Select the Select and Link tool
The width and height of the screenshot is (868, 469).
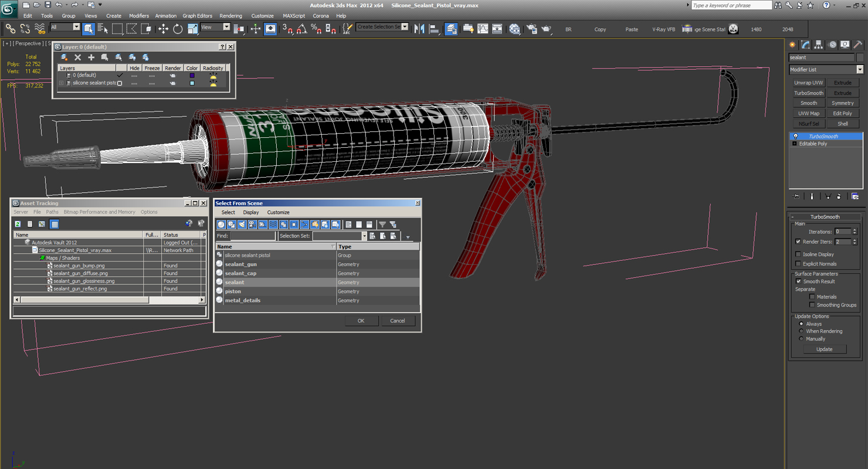click(10, 29)
